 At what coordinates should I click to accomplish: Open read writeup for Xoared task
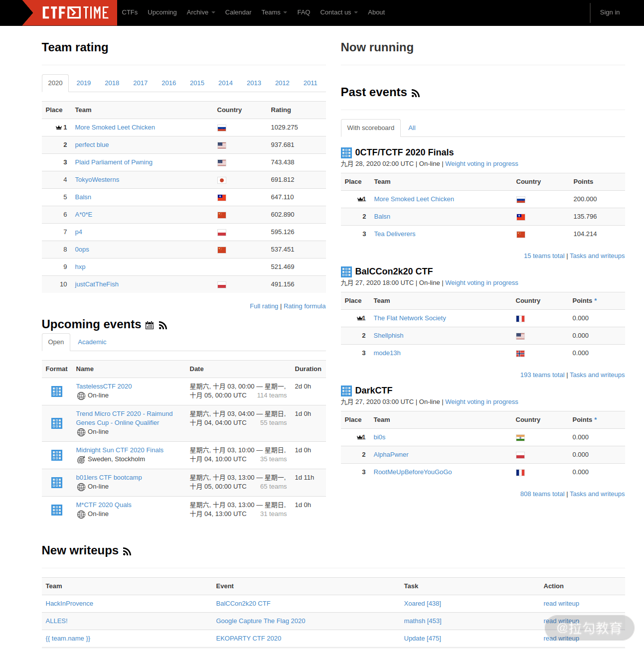click(x=561, y=604)
